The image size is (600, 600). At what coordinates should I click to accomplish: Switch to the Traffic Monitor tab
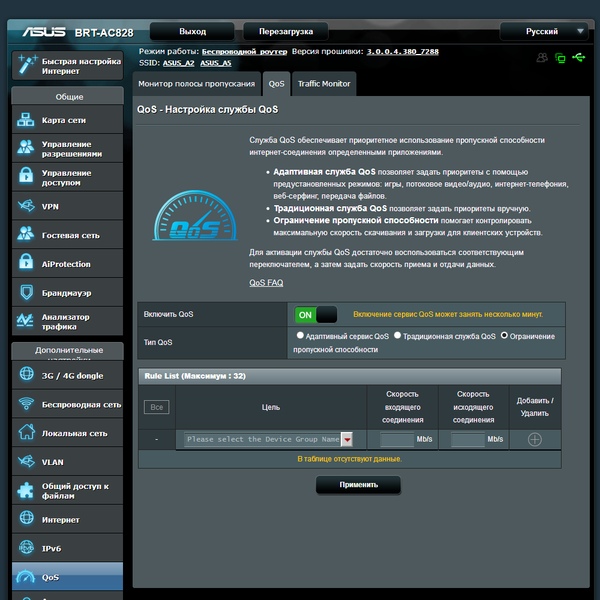tap(324, 84)
